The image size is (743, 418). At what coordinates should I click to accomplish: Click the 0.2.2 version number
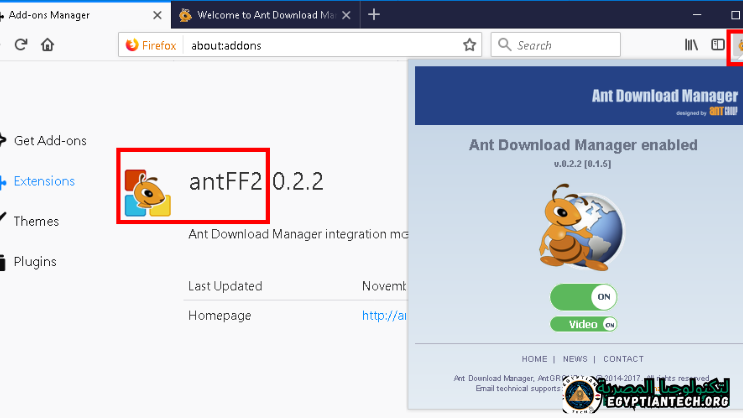coord(298,182)
